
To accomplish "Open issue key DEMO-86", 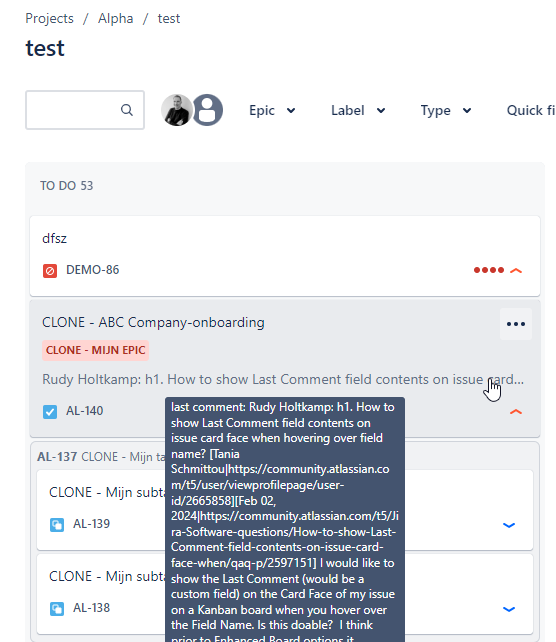I will point(93,270).
